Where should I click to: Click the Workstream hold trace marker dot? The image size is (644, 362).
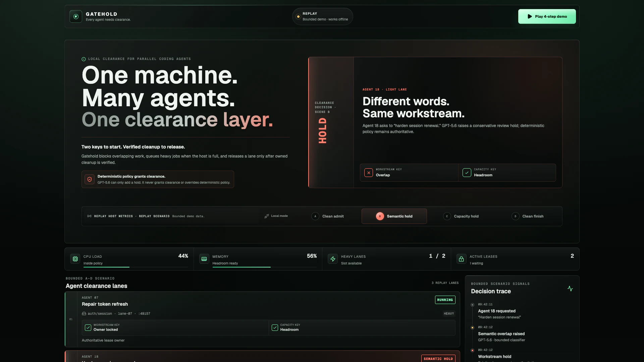tap(472, 351)
